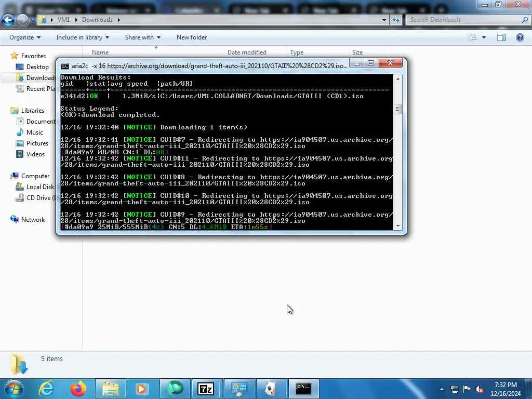The width and height of the screenshot is (532, 399).
Task: Open the Pictures library
Action: (x=32, y=143)
